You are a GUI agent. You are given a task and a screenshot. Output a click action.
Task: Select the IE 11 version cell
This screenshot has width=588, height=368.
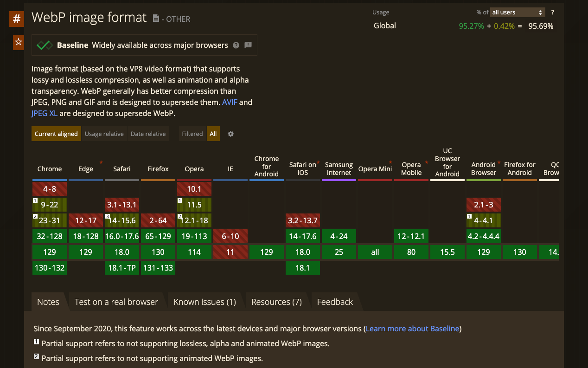click(x=230, y=252)
